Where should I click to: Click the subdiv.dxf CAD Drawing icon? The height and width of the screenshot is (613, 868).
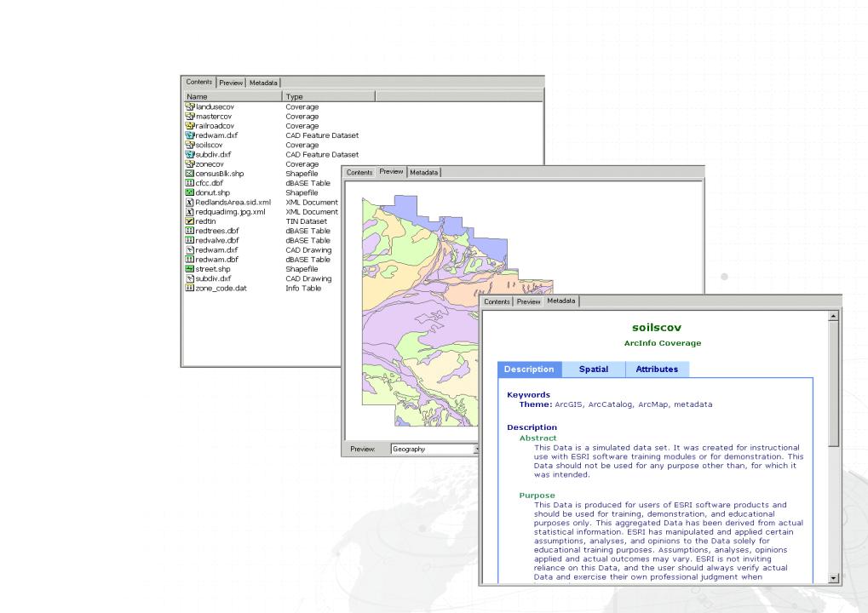coord(190,279)
